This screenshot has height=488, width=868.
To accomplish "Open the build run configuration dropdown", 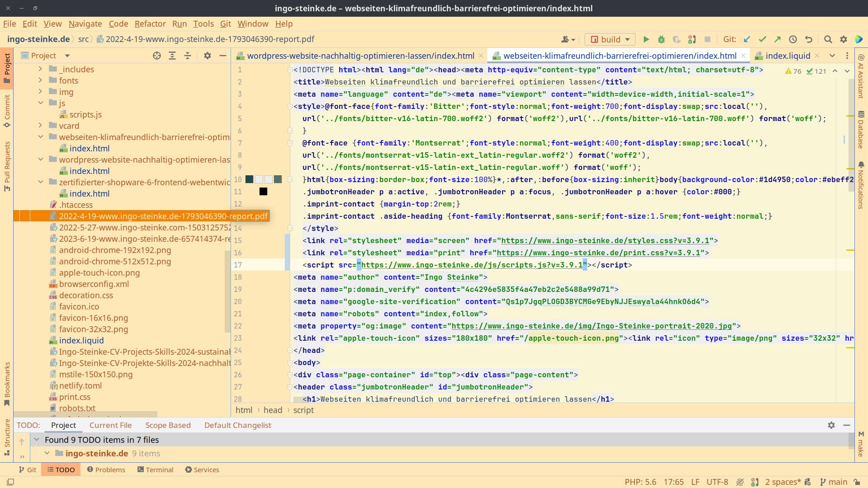I will pyautogui.click(x=610, y=39).
